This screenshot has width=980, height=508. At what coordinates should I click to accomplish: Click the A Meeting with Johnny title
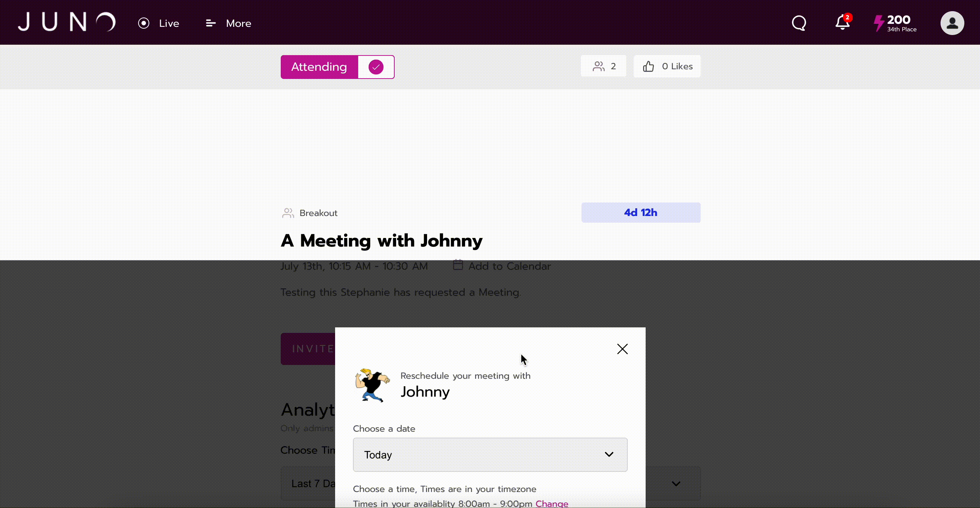pos(382,241)
